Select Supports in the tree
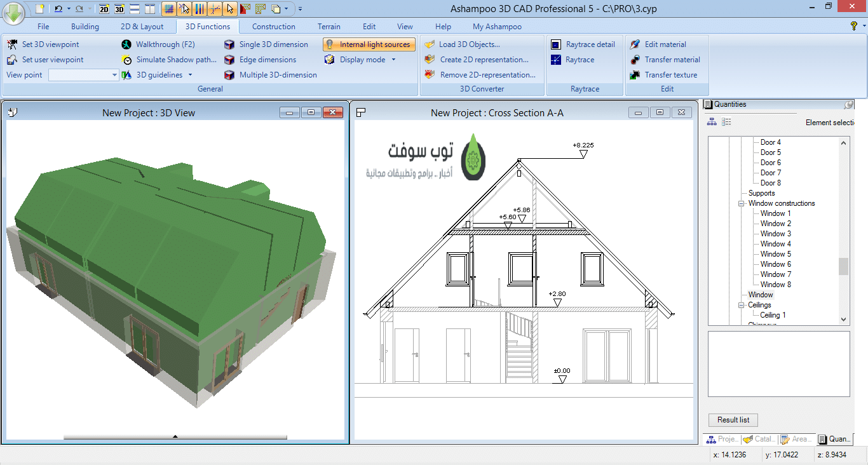 coord(761,193)
